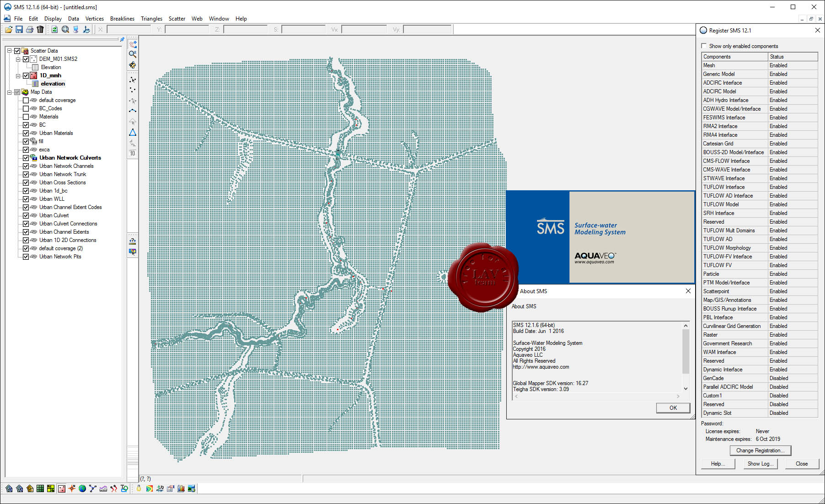825x504 pixels.
Task: Click the pushpin icon above project tree
Action: pos(122,40)
